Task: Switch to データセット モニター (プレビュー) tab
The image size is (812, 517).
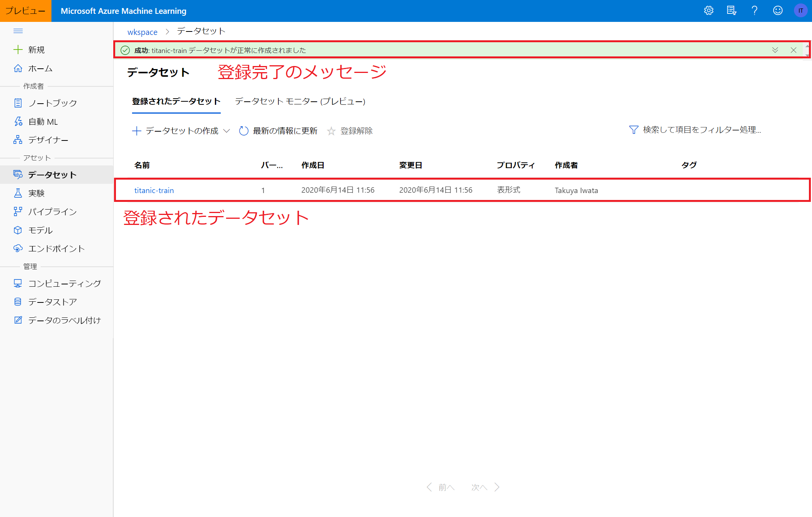Action: click(300, 102)
